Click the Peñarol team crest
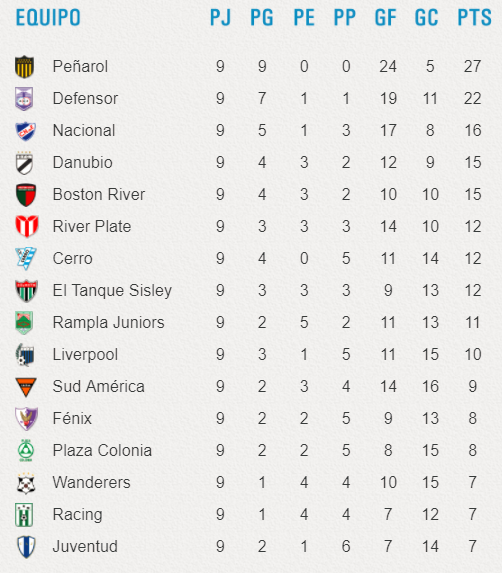This screenshot has width=502, height=573. pyautogui.click(x=24, y=67)
